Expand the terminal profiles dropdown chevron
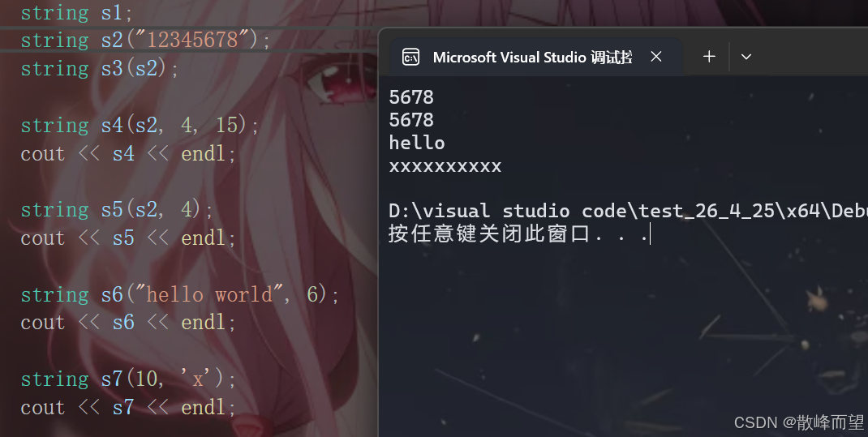Viewport: 868px width, 437px height. click(x=746, y=57)
